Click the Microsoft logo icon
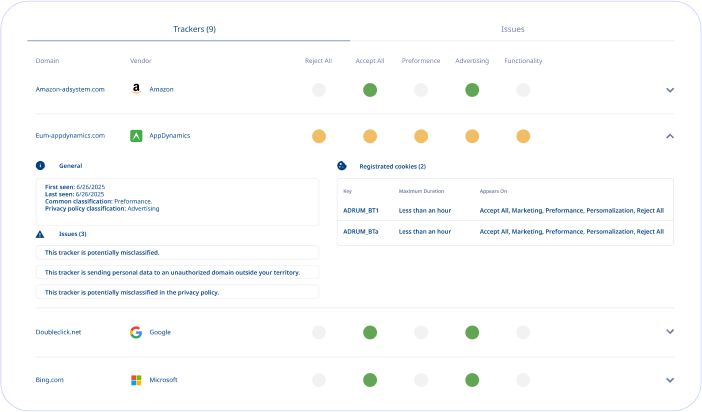This screenshot has height=412, width=702. pos(136,380)
